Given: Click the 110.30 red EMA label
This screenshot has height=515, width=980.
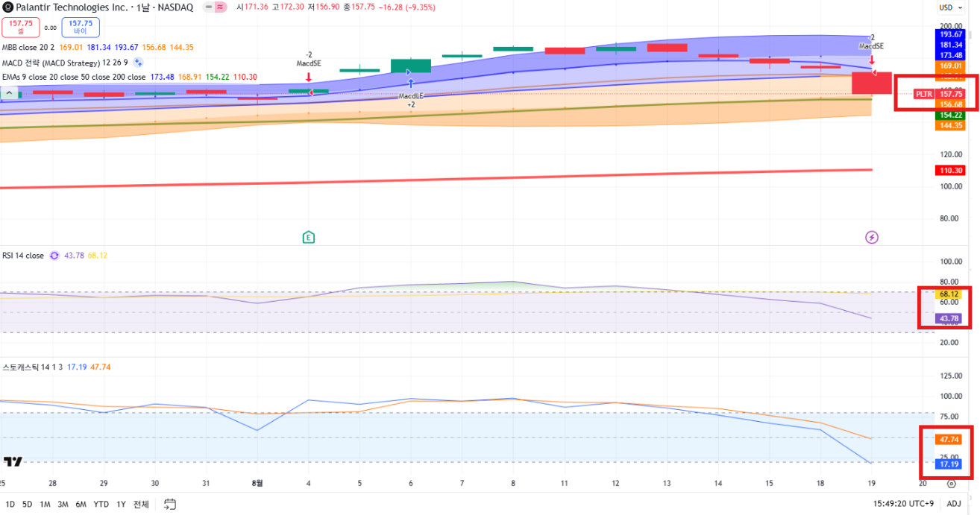Looking at the screenshot, I should tap(951, 170).
